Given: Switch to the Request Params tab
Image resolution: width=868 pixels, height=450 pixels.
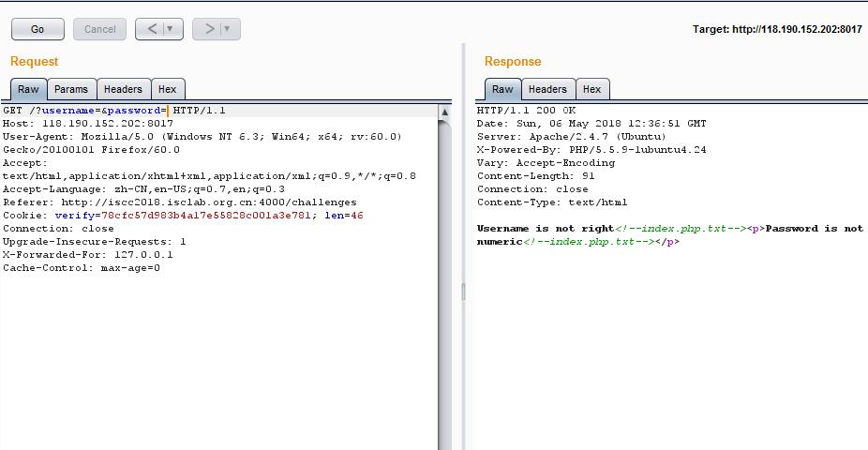Looking at the screenshot, I should coord(71,89).
